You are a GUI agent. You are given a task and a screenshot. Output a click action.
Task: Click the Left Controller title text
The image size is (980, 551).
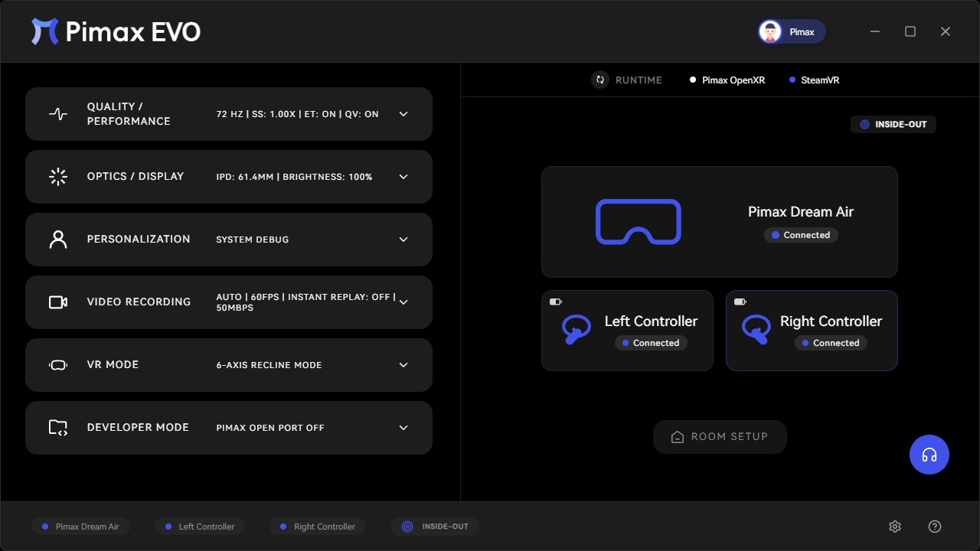tap(651, 321)
